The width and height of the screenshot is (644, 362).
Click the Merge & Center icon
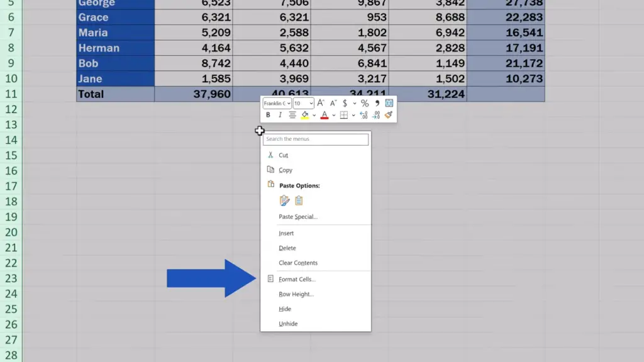389,103
